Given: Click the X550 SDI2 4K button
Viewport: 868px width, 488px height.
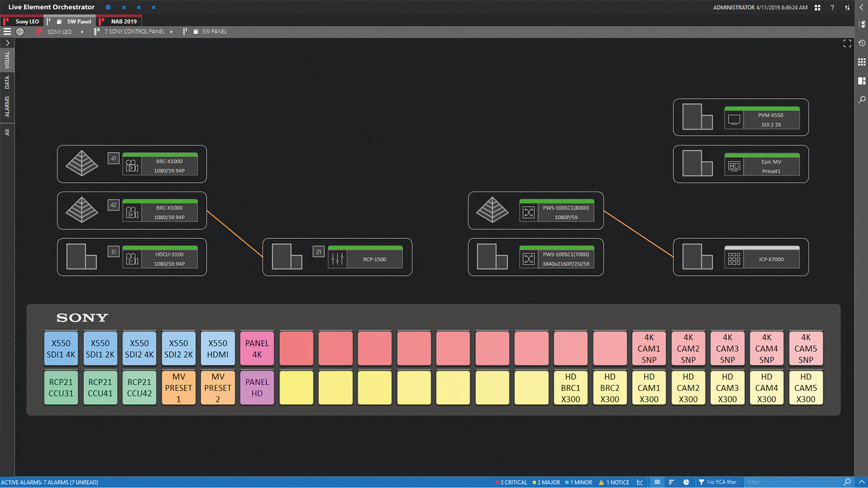Looking at the screenshot, I should point(139,348).
